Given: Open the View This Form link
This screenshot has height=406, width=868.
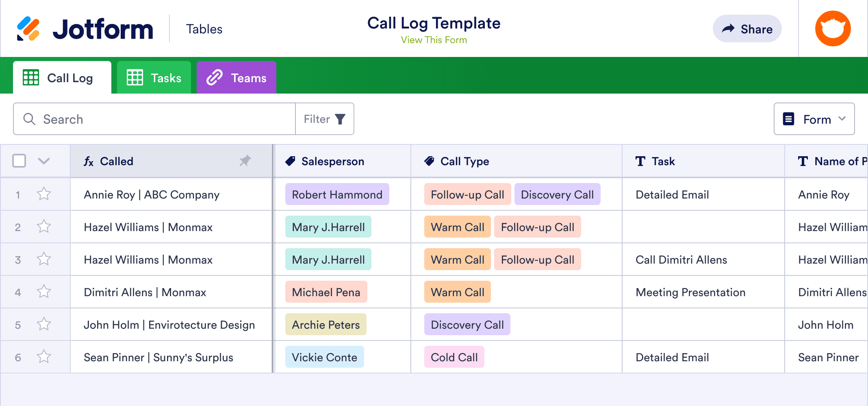Looking at the screenshot, I should coord(434,40).
